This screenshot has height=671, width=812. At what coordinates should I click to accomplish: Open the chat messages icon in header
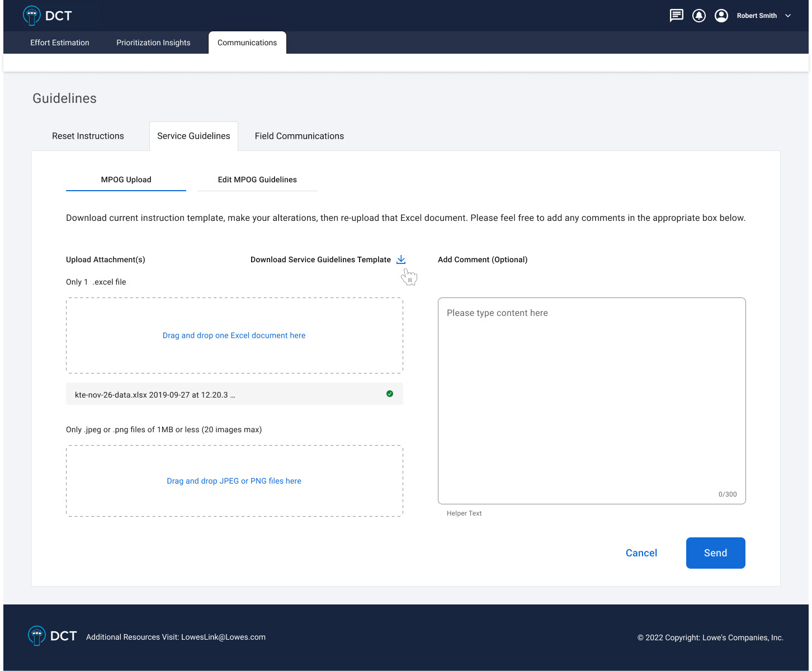point(676,16)
